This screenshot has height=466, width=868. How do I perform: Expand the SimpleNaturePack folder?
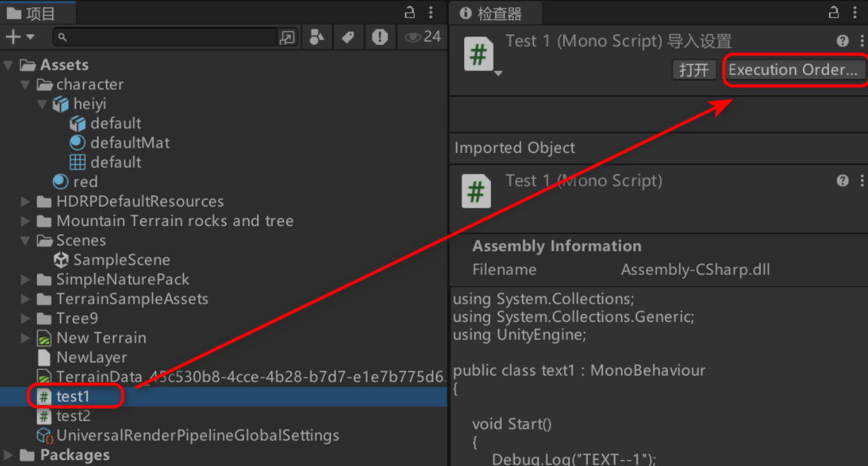(25, 279)
